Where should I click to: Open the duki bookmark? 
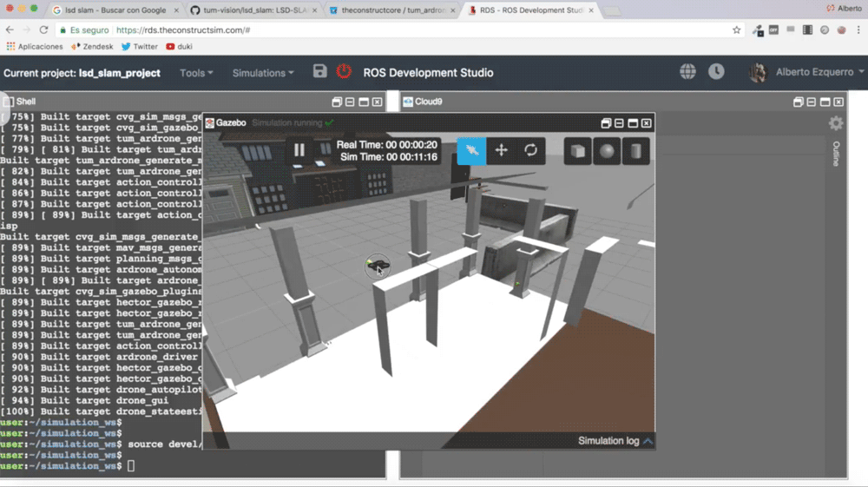point(179,47)
